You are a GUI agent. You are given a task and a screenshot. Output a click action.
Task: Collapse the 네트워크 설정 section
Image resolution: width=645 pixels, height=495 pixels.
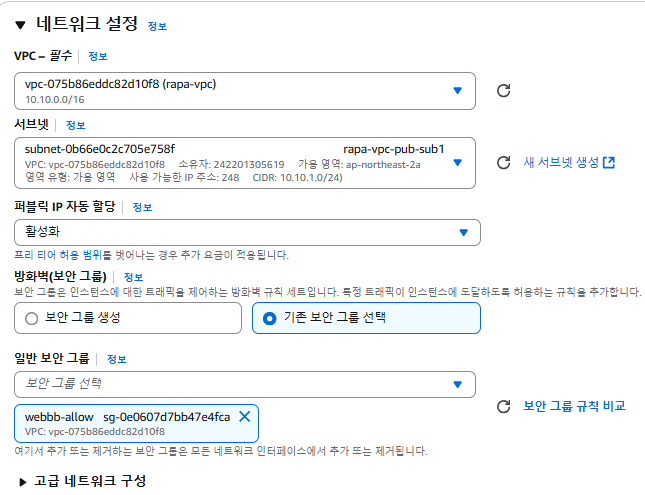tap(20, 25)
